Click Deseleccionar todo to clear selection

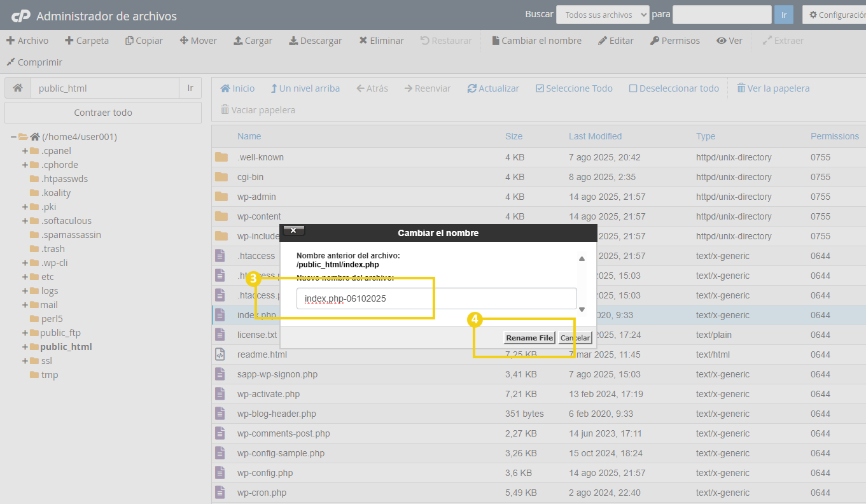[674, 88]
